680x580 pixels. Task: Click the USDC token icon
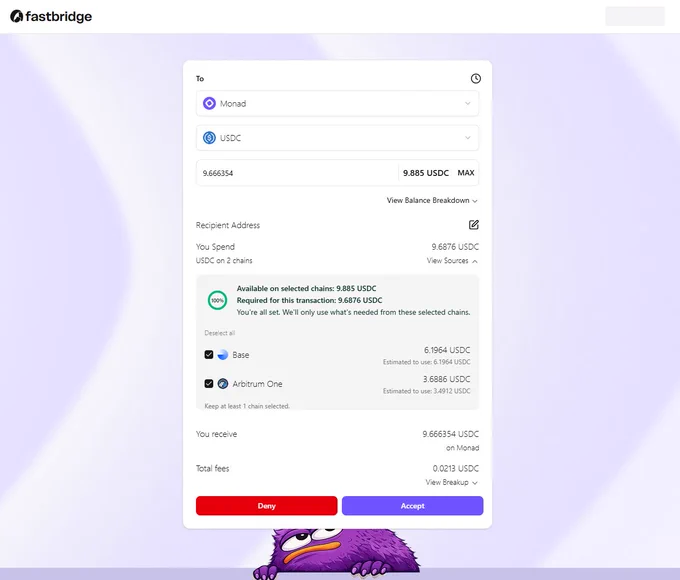tap(209, 138)
